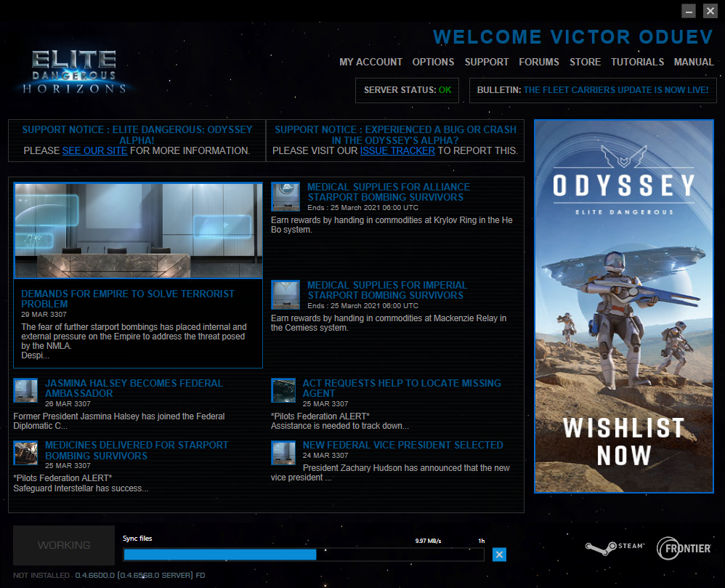Click the Krylov Ring description text
The height and width of the screenshot is (588, 725).
(392, 225)
